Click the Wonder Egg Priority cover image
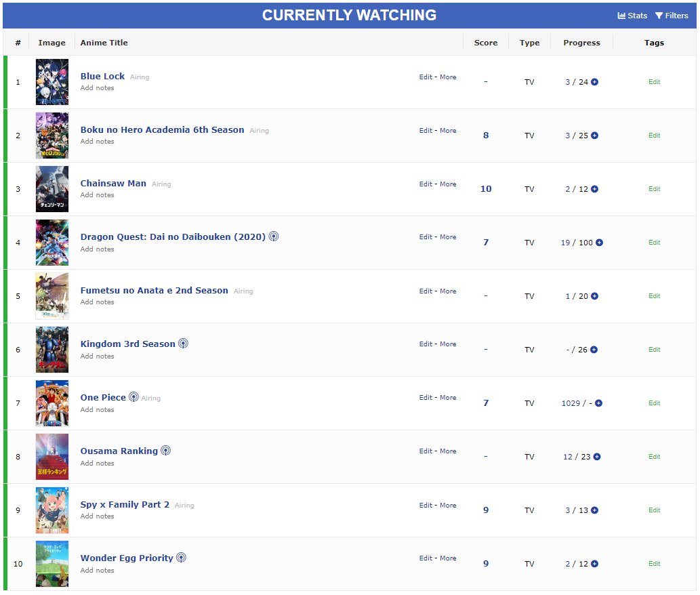Screen dimensions: 700x595 pos(52,563)
